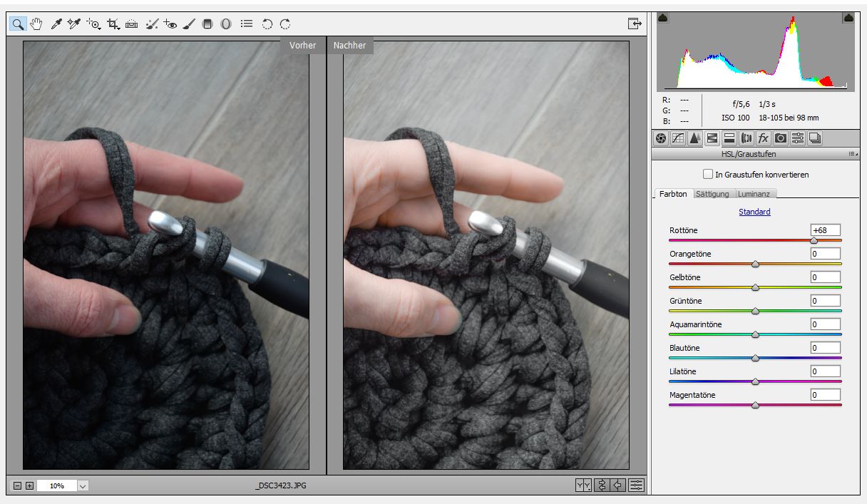Open the Detail sharpening panel
The height and width of the screenshot is (504, 867).
coord(695,138)
